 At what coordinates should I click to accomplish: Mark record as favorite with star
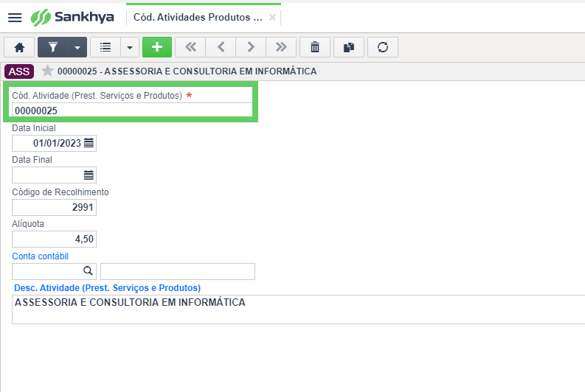point(47,71)
